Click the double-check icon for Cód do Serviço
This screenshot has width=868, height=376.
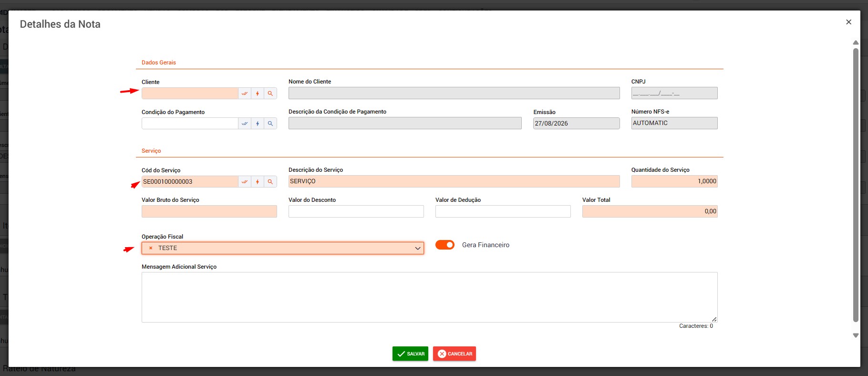coord(245,182)
